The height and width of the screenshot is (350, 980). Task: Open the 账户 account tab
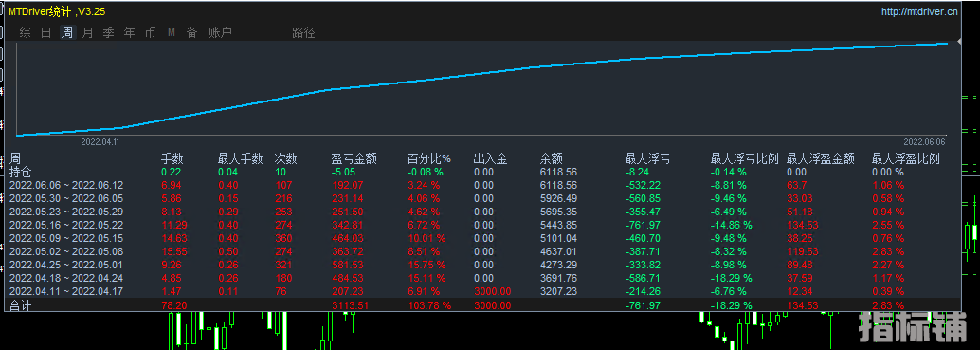220,32
